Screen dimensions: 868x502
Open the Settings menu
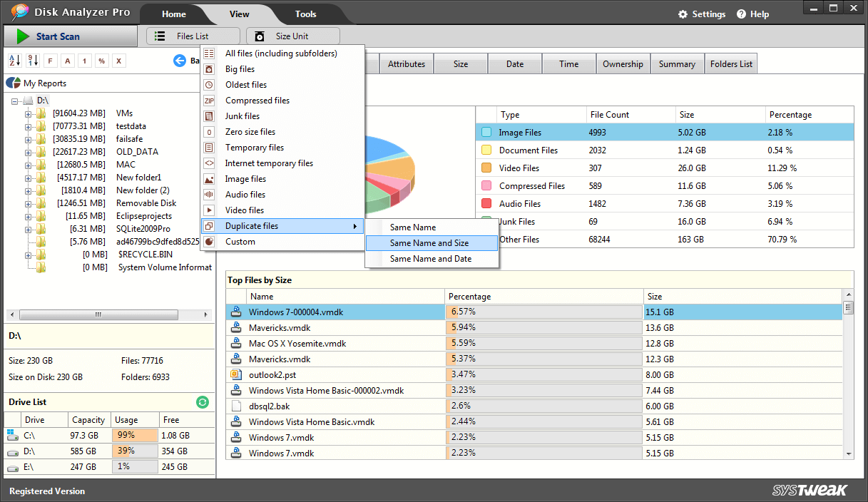coord(702,14)
